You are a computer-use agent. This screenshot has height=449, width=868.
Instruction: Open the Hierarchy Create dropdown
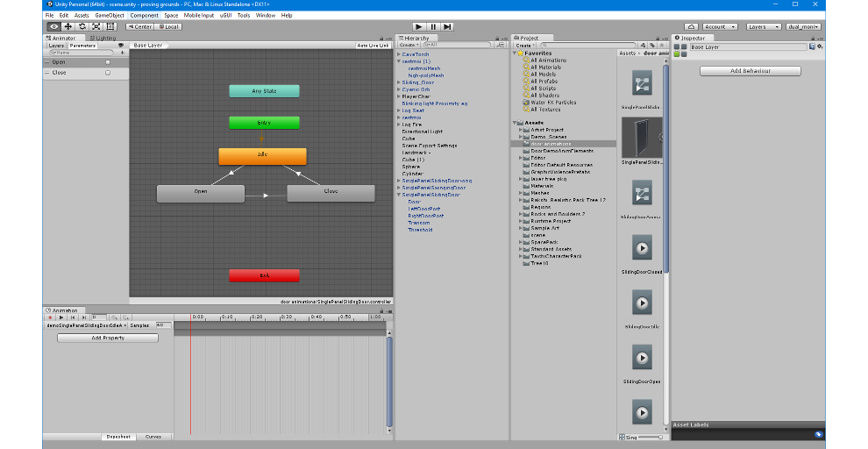coord(409,45)
